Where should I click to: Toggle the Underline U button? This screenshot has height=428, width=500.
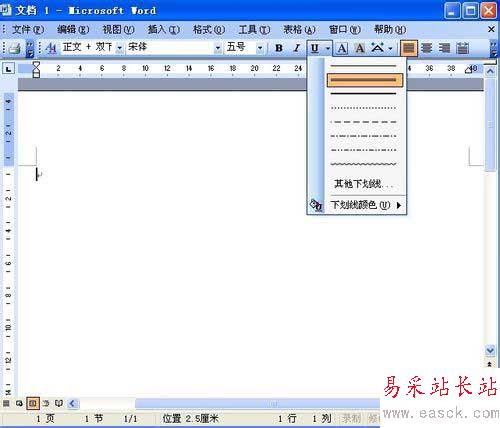click(314, 49)
